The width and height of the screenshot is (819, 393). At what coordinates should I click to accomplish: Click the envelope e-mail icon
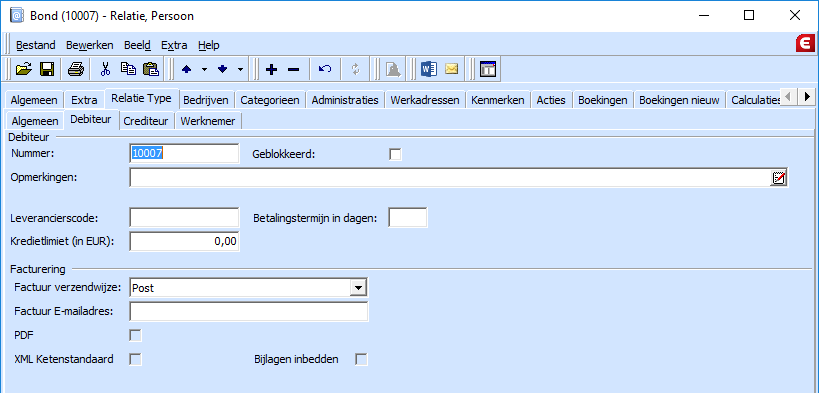(x=451, y=69)
